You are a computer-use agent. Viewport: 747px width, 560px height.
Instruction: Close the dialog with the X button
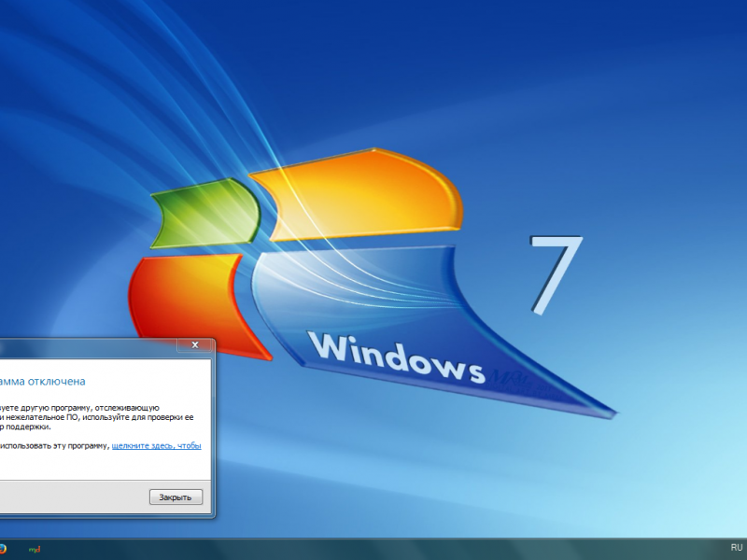pyautogui.click(x=195, y=345)
